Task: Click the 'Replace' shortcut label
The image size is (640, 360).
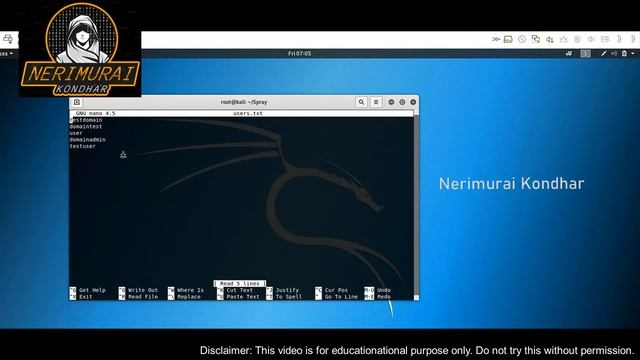Action: [189, 297]
